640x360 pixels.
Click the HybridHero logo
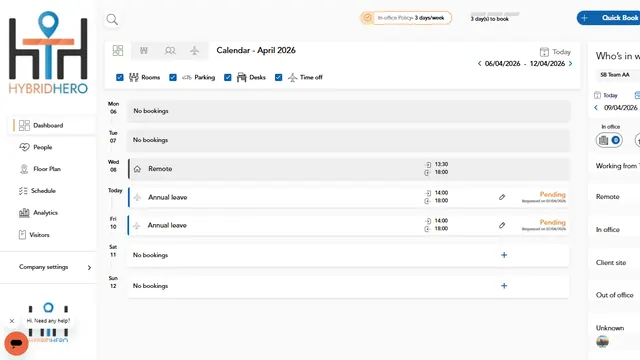click(48, 53)
